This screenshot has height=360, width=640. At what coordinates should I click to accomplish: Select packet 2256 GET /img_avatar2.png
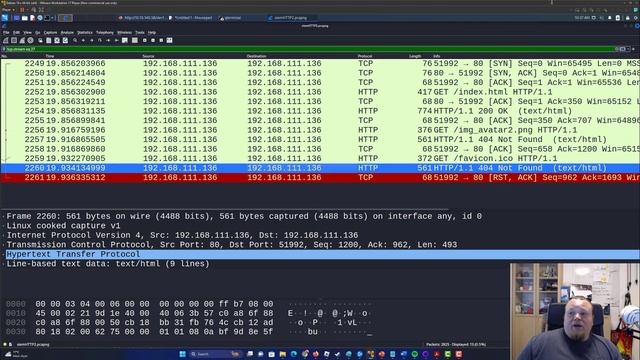click(x=320, y=130)
